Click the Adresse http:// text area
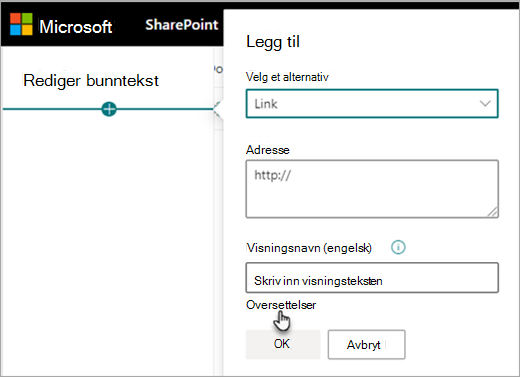520x377 pixels. 372,189
